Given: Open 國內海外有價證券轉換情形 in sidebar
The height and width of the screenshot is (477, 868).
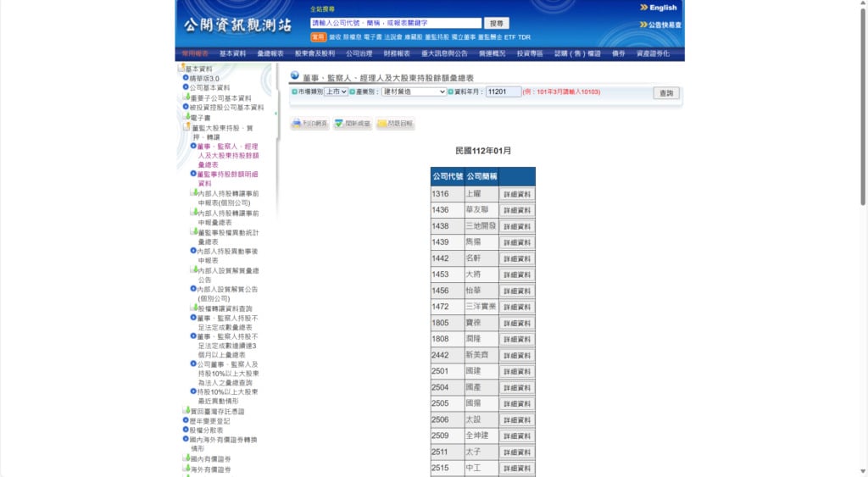Looking at the screenshot, I should click(x=224, y=444).
